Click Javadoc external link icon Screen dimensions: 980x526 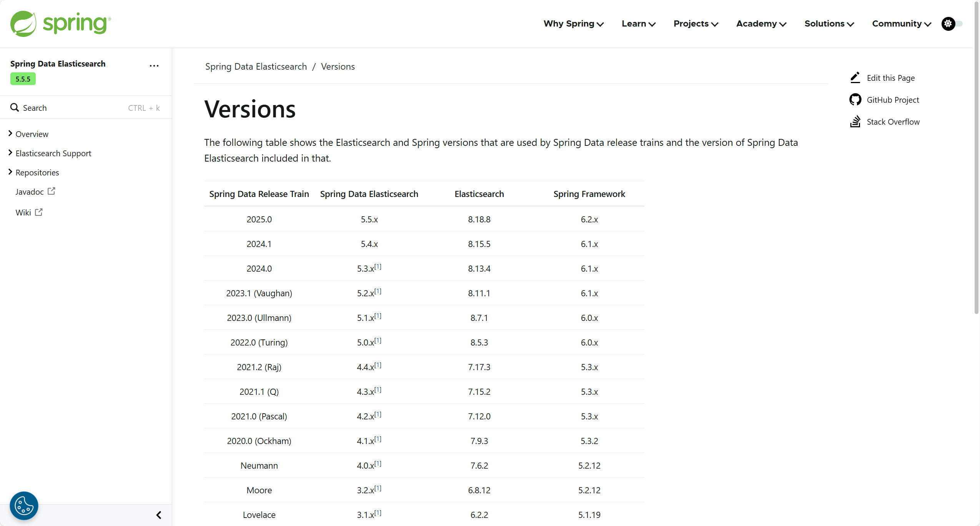click(52, 191)
